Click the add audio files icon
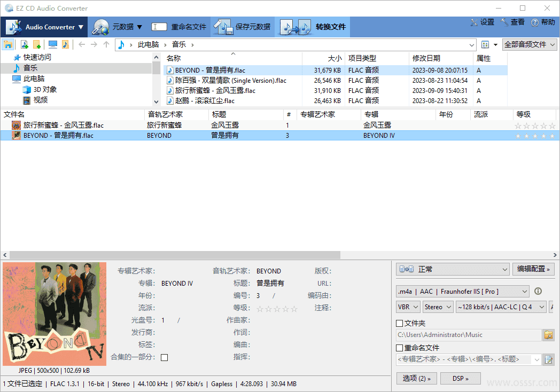The width and height of the screenshot is (560, 392). click(24, 45)
